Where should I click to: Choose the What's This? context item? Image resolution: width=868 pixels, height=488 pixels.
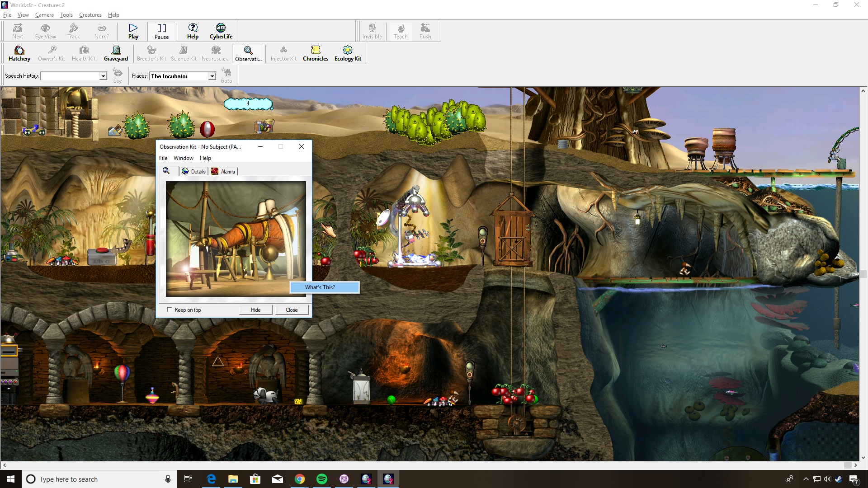tap(325, 287)
